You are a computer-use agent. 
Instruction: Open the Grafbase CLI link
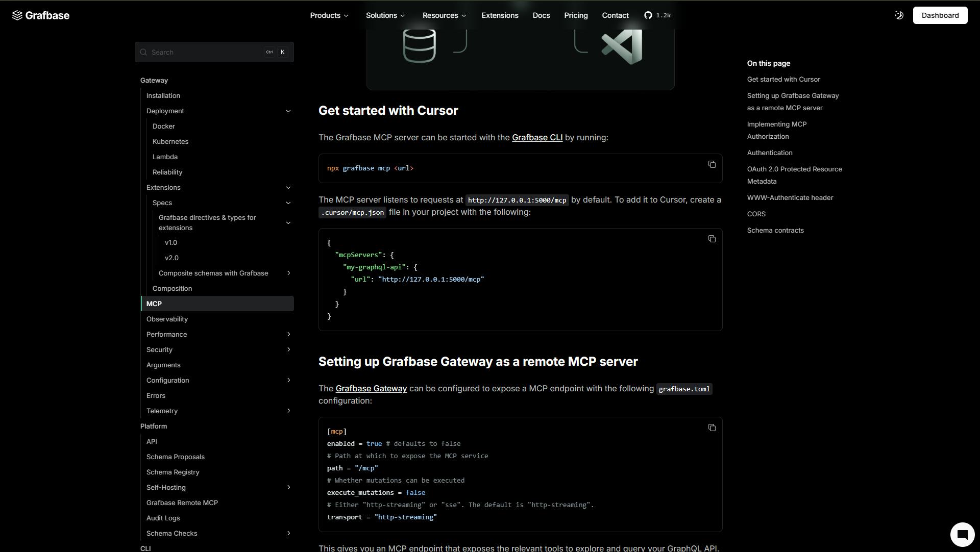537,138
